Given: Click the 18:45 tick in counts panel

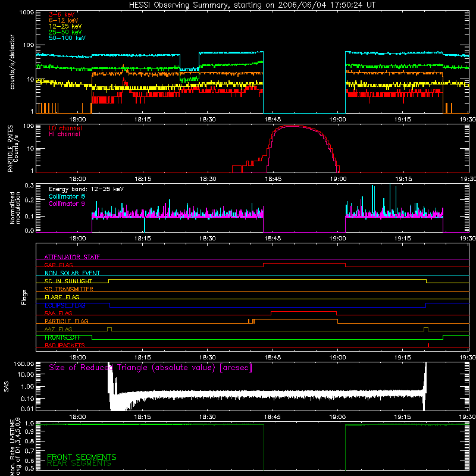Looking at the screenshot, I should 273,120.
